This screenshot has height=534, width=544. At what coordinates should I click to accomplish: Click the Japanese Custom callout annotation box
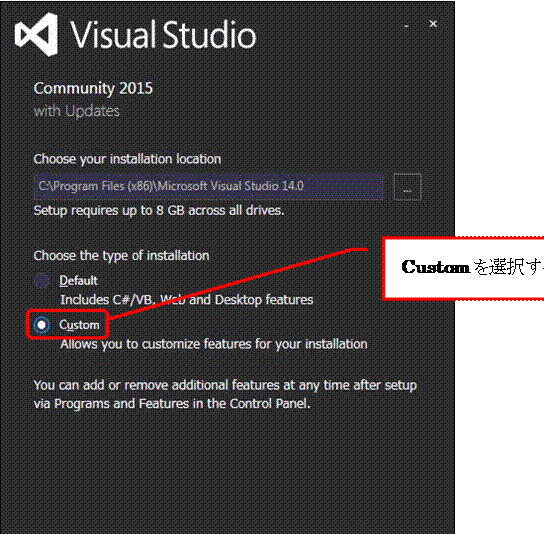coord(464,268)
